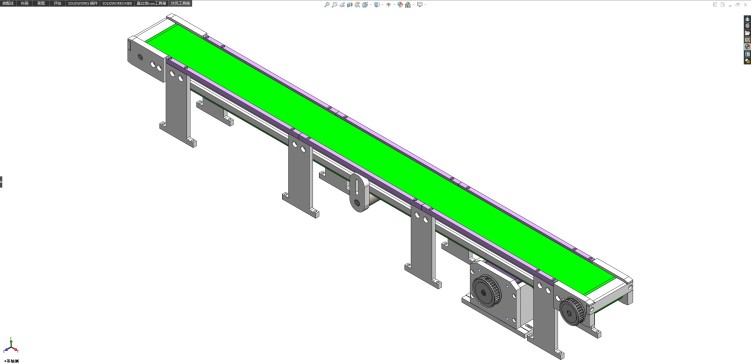Click the Dynamic Annotation Views icon

(357, 5)
